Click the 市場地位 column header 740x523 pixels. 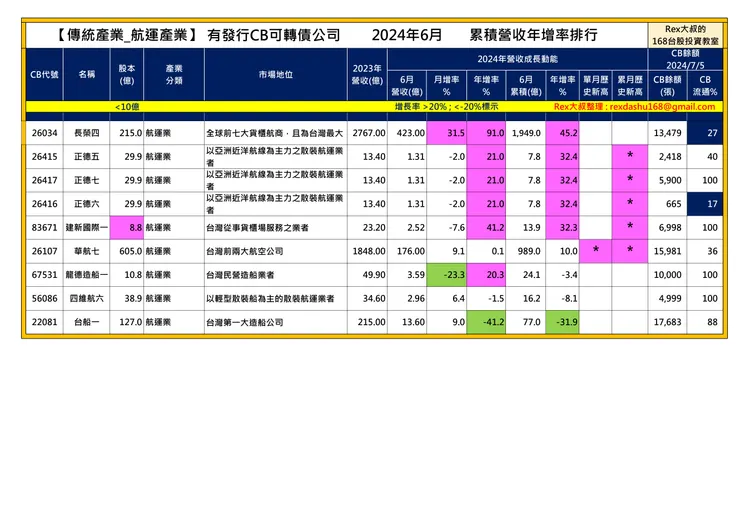(x=276, y=74)
